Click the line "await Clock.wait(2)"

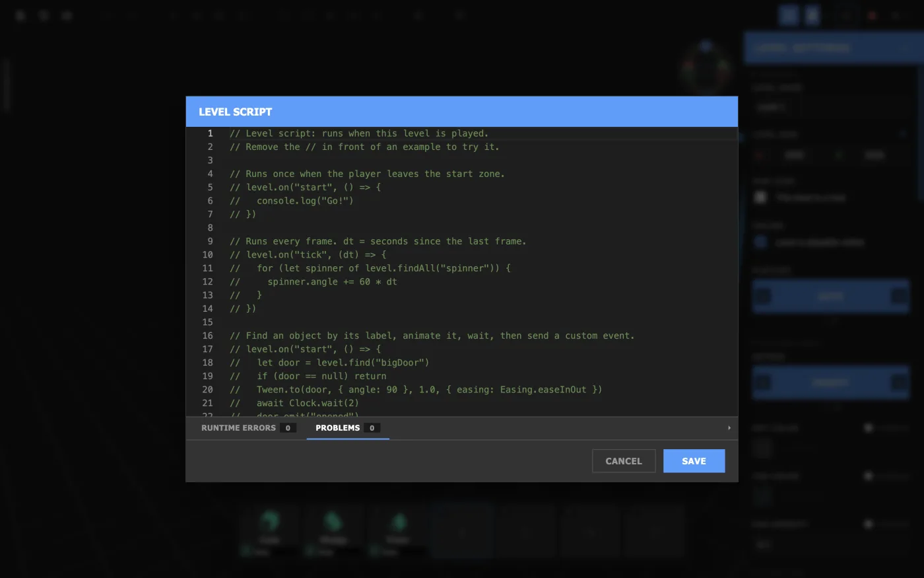click(x=294, y=403)
